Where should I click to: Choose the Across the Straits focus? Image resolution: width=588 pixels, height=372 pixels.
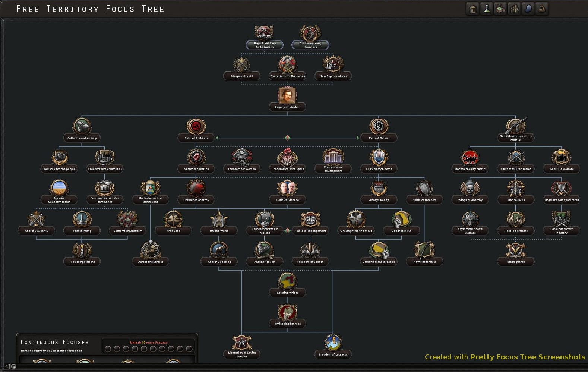(x=150, y=254)
